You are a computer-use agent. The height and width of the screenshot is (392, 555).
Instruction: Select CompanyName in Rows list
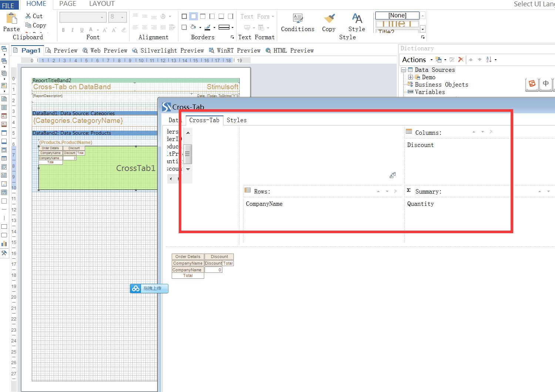(x=264, y=204)
